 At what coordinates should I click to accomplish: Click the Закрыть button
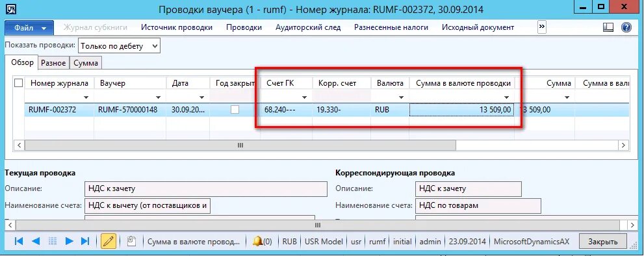tap(603, 241)
